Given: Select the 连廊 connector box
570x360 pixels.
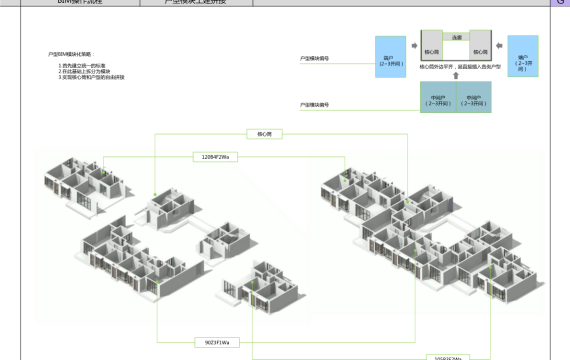Looking at the screenshot, I should pyautogui.click(x=456, y=37).
